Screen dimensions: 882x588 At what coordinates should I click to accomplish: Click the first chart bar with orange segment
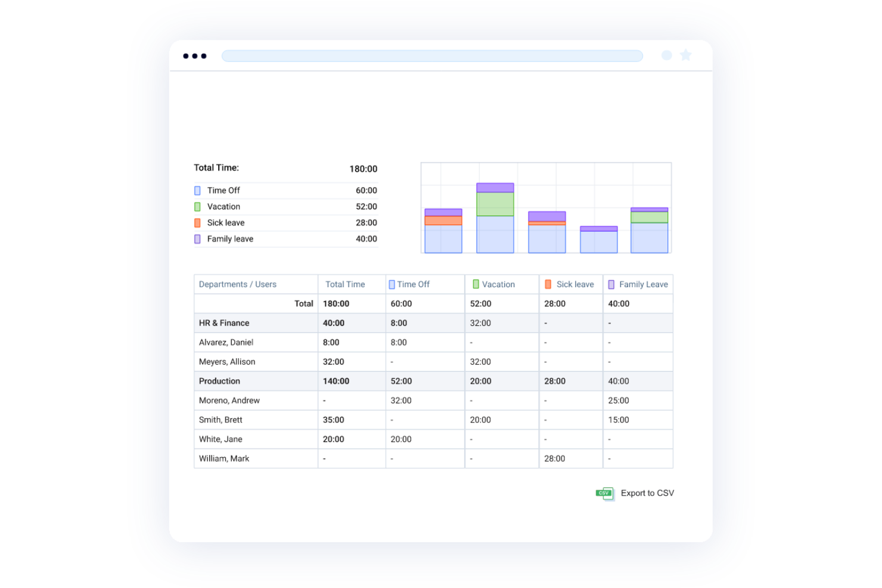tap(443, 231)
